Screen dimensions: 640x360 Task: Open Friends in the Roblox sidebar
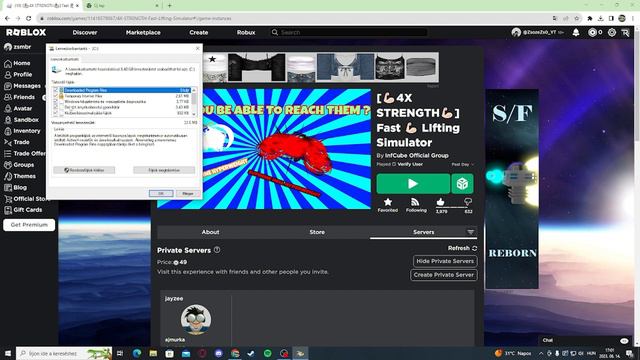click(x=20, y=97)
